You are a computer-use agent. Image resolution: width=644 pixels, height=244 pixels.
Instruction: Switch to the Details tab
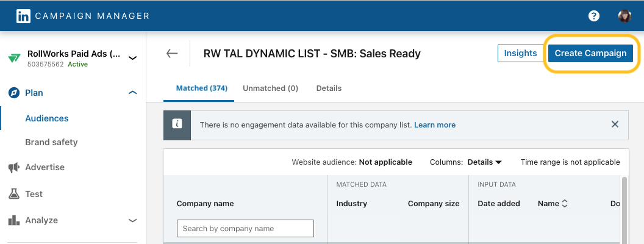[x=329, y=88]
